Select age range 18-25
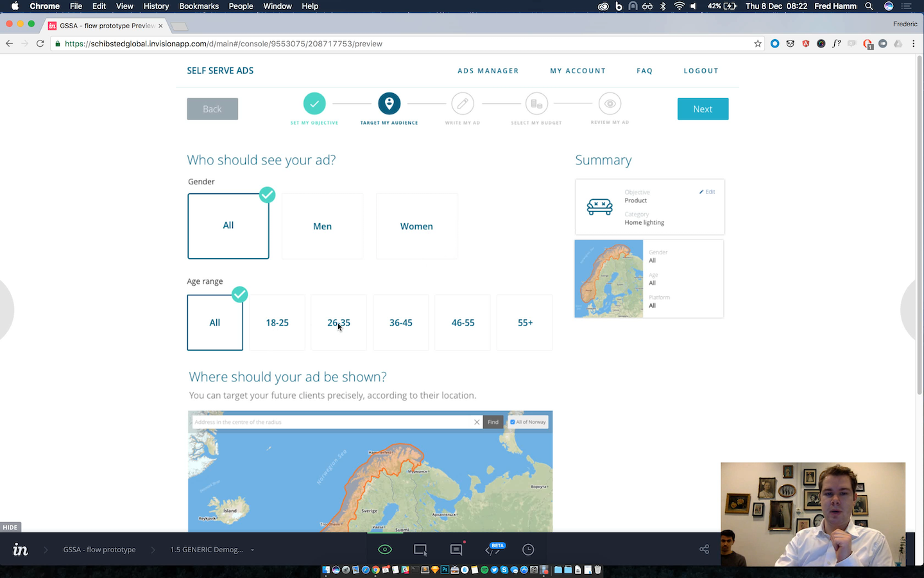 tap(277, 322)
